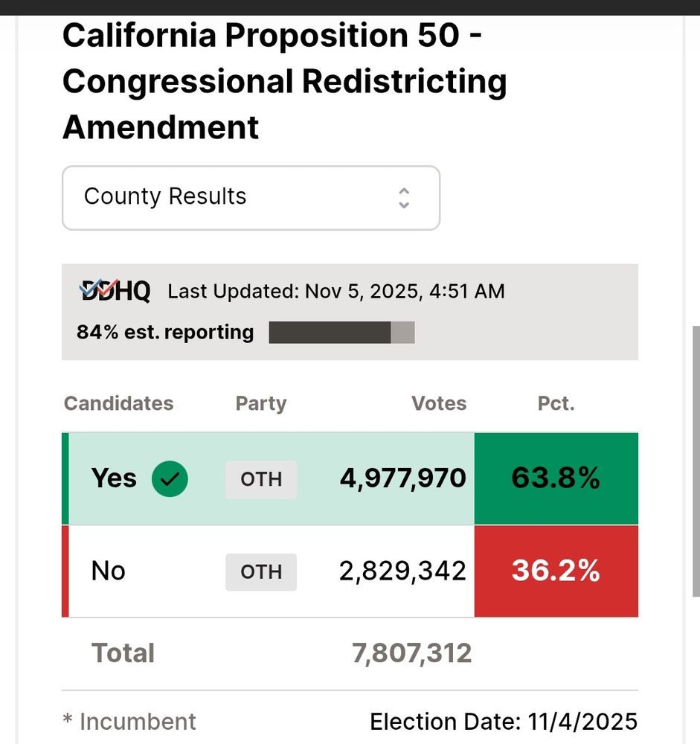Screen dimensions: 700x744
Task: Click the red 36.2% percentage cell
Action: [556, 571]
